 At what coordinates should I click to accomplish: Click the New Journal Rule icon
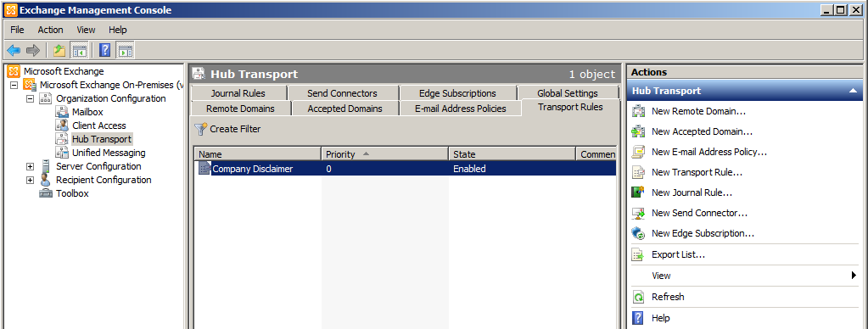(x=638, y=192)
